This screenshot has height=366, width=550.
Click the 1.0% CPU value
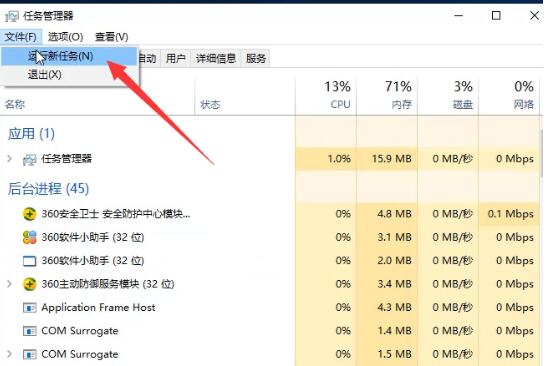click(x=339, y=159)
